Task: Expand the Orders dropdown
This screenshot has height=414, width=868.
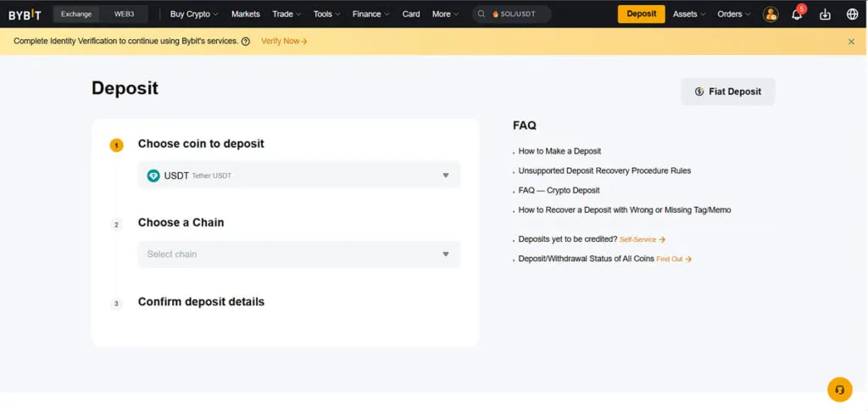Action: click(734, 14)
